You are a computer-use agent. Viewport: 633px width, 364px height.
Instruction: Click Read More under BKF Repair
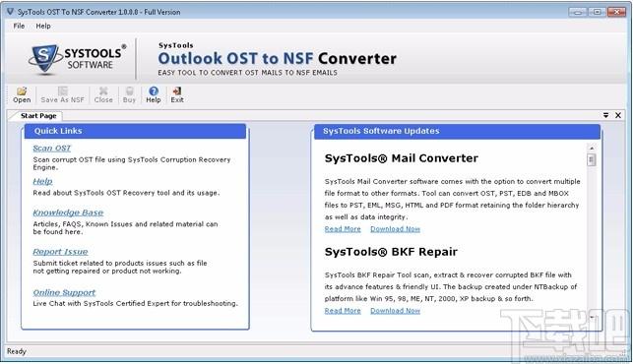(x=343, y=311)
